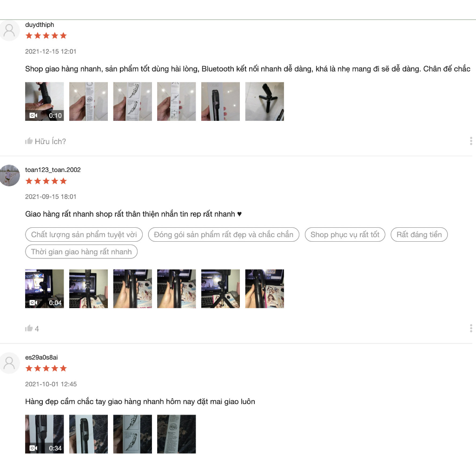Open username link es29a0s8ai
This screenshot has width=476, height=476.
click(x=41, y=357)
